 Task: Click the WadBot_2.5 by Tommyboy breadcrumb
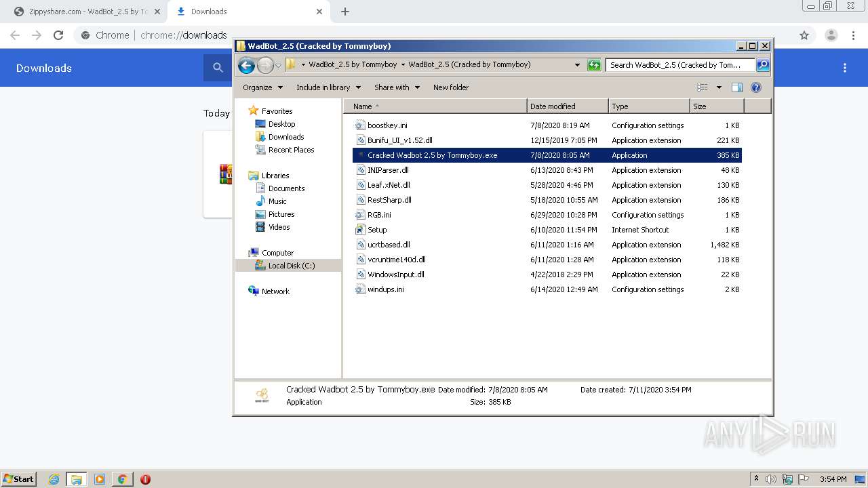[353, 65]
